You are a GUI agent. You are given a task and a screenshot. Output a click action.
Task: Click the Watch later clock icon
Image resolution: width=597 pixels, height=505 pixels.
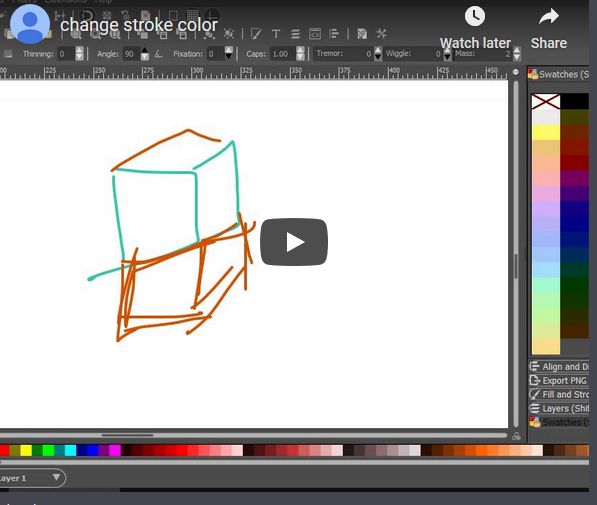(x=475, y=16)
